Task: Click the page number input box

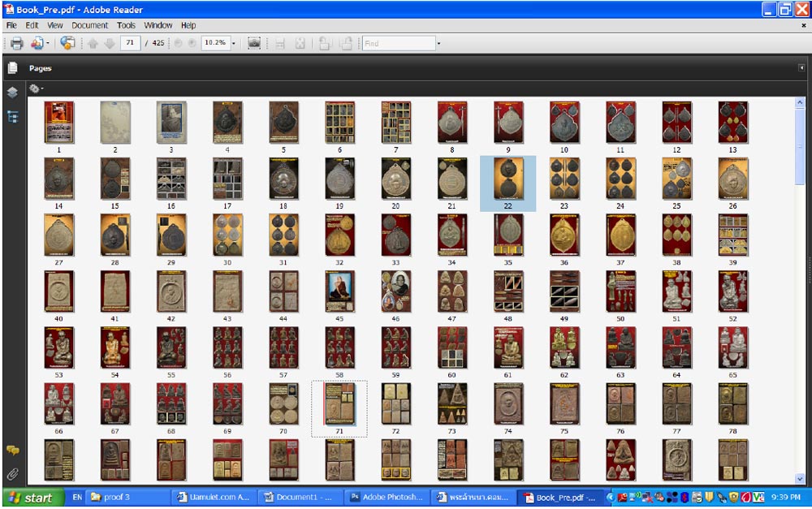Action: [129, 43]
